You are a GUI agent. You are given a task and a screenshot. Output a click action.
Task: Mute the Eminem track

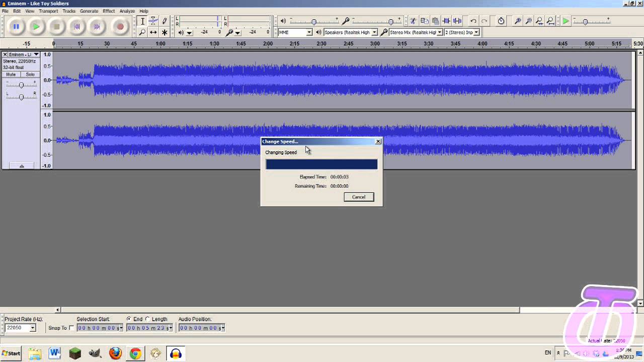click(11, 74)
